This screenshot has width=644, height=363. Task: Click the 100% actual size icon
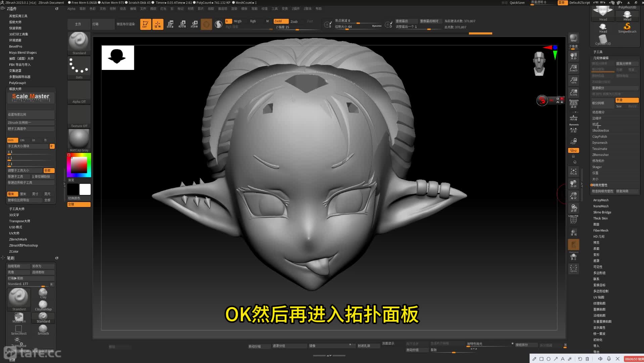point(573,80)
